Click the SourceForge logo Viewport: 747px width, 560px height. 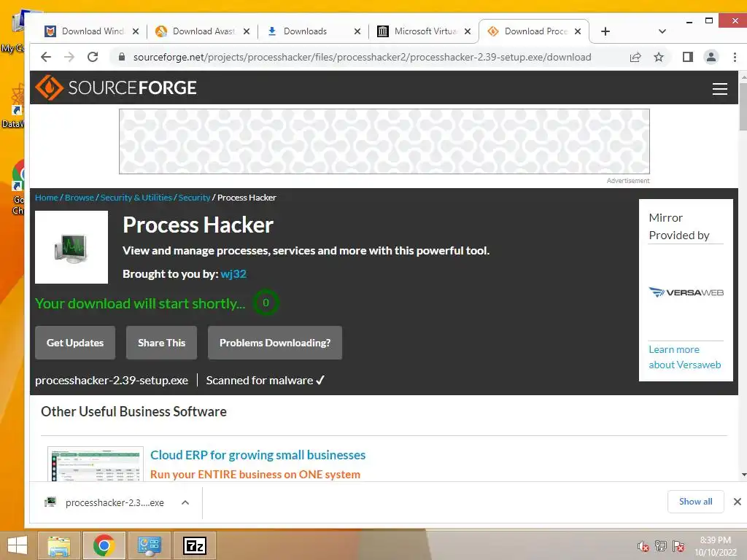116,87
